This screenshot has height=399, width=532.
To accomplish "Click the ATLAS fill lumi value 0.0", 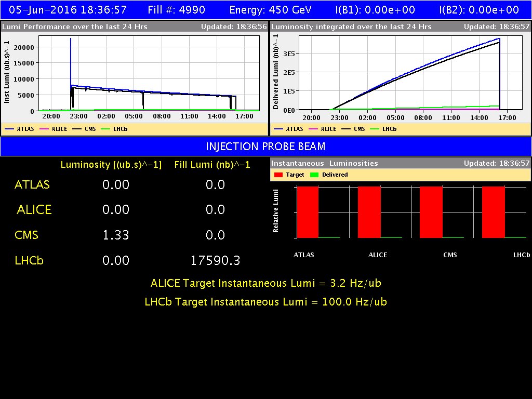I will tap(216, 184).
